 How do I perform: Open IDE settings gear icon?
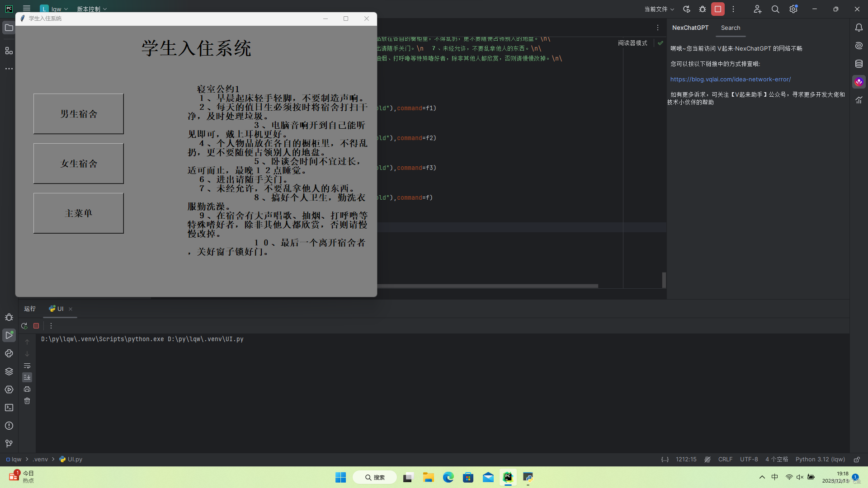(793, 9)
